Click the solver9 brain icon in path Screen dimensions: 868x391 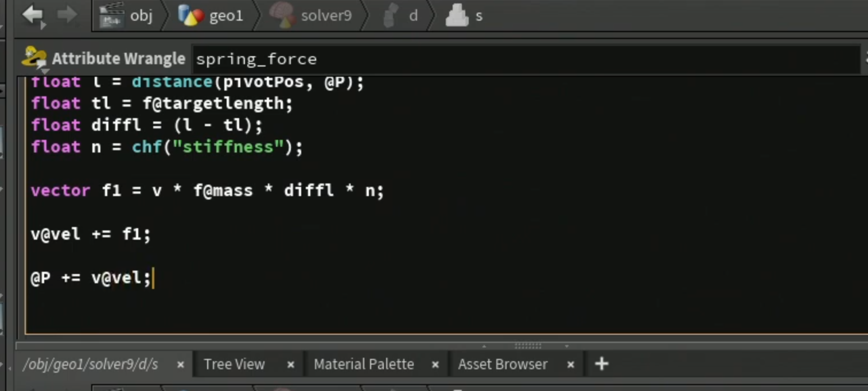coord(282,15)
